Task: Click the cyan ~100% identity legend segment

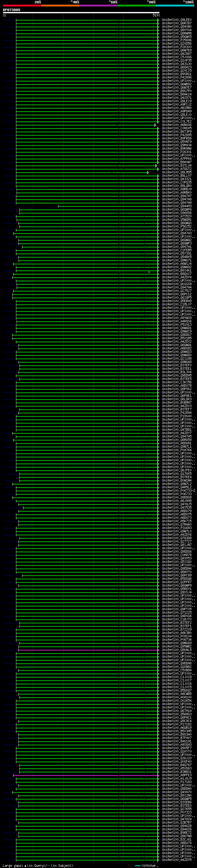Action: click(175, 6)
